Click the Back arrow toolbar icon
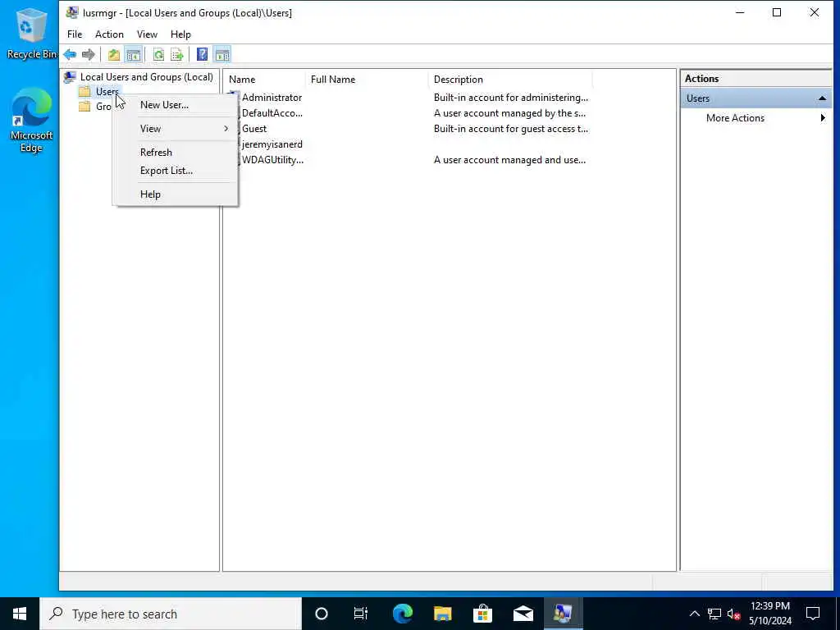840x630 pixels. (70, 55)
